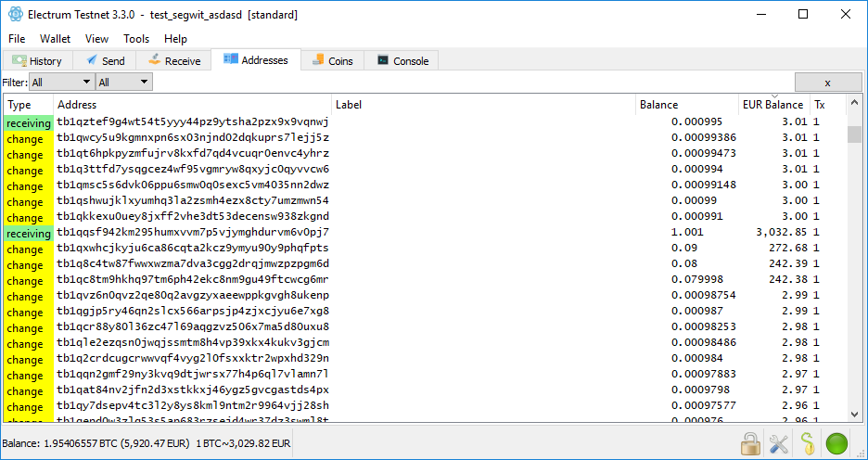This screenshot has width=868, height=460.
Task: Select address tb1qcr88y80l36zc47l69aqgzvz506x7ma5d80uxu8
Action: point(193,327)
